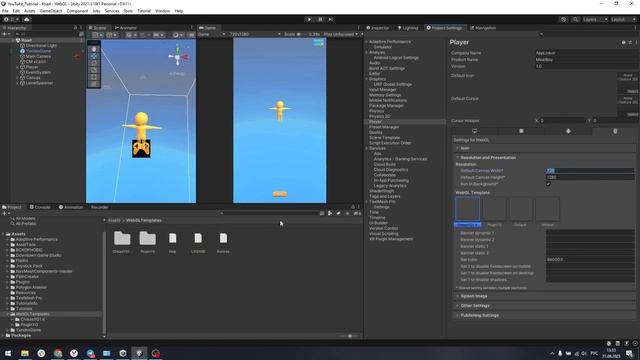Open the Window menu
Screen dimensions: 640x360
(x=162, y=11)
